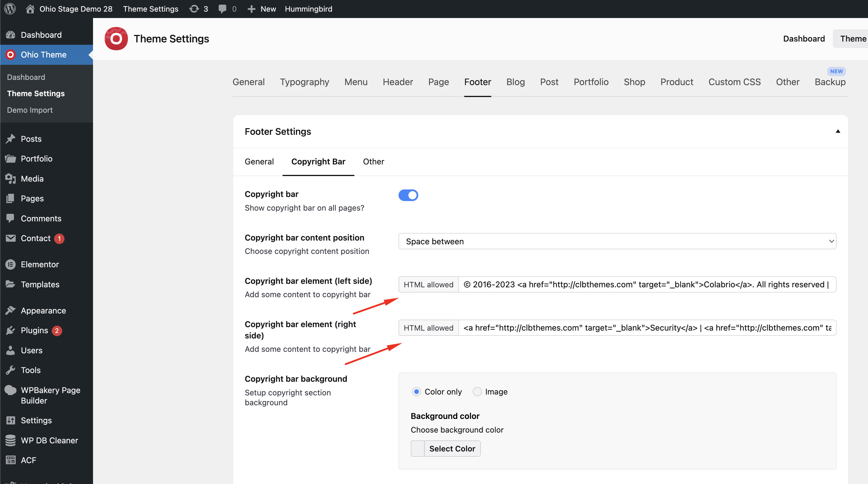868x484 pixels.
Task: Toggle the Copyright bar switch off
Action: click(x=408, y=195)
